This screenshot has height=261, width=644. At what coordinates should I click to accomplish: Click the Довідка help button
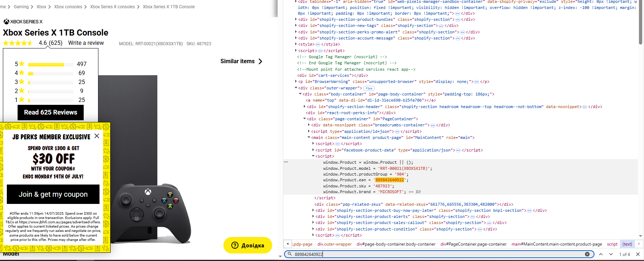pos(248,245)
